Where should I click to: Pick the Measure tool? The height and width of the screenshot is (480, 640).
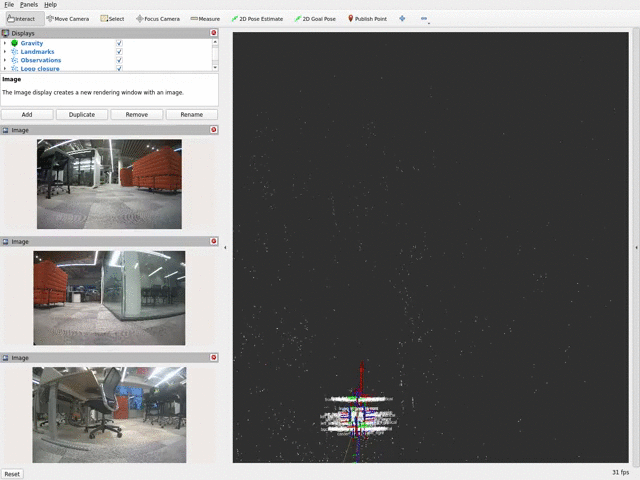pos(205,19)
